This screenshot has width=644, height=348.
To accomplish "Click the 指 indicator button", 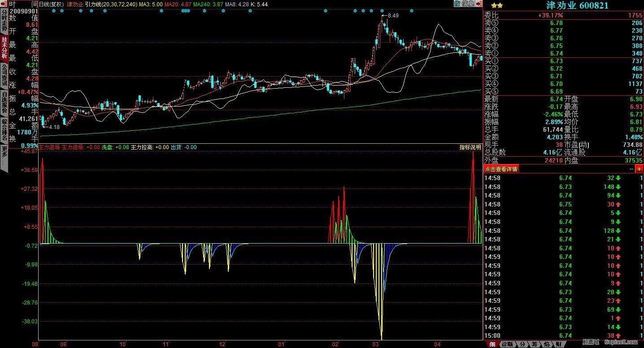I will click(457, 4).
